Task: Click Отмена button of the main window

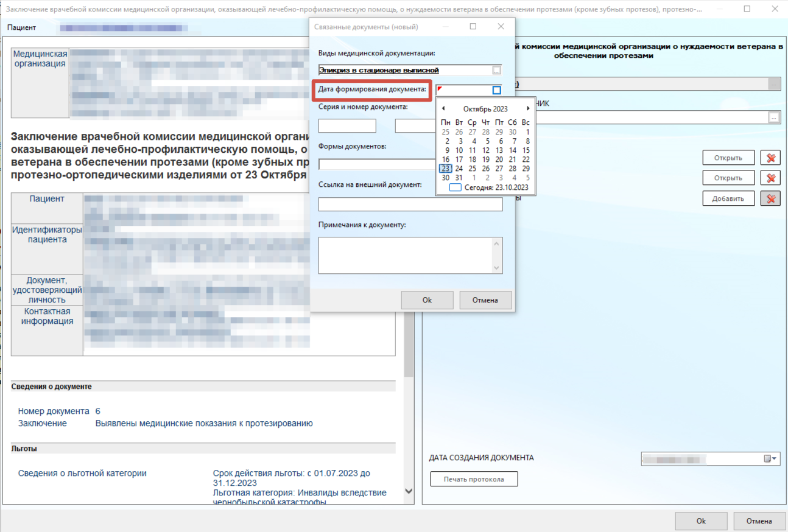Action: (x=759, y=521)
